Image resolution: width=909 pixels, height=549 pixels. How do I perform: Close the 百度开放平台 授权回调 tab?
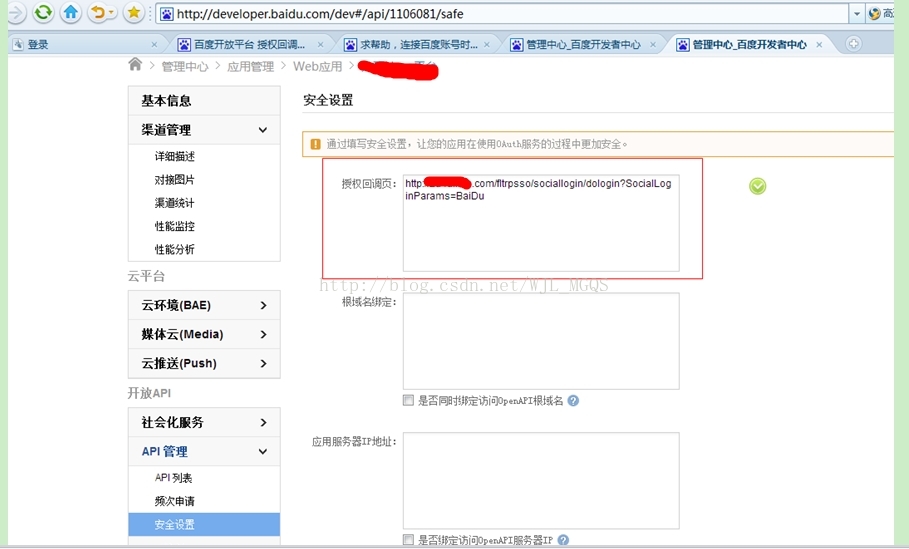click(320, 45)
